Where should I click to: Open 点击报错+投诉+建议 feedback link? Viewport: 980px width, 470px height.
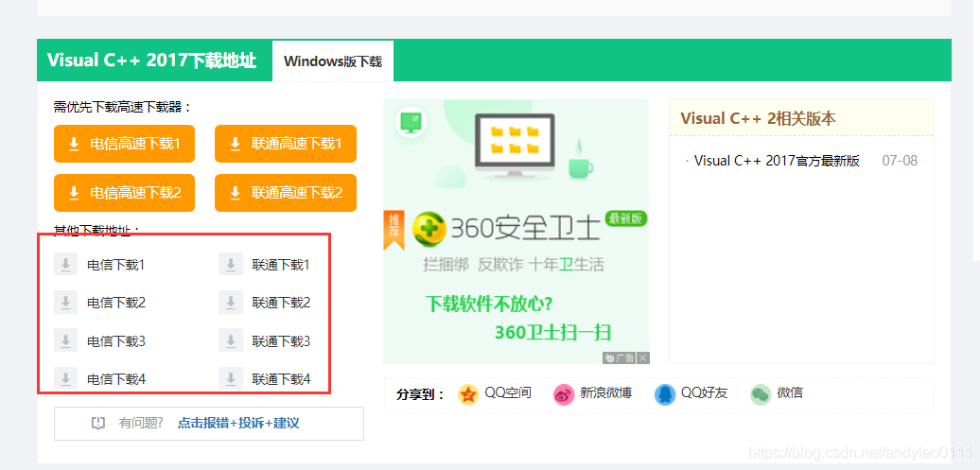238,423
